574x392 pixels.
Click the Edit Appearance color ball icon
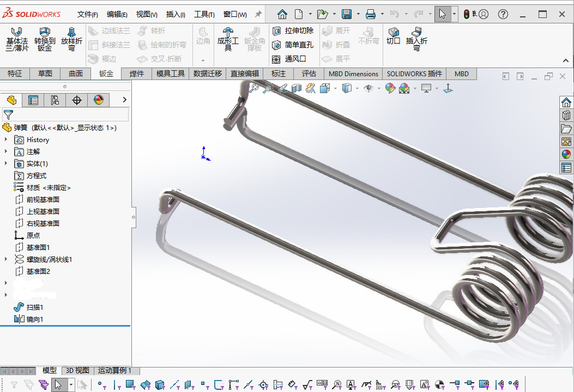[x=390, y=88]
